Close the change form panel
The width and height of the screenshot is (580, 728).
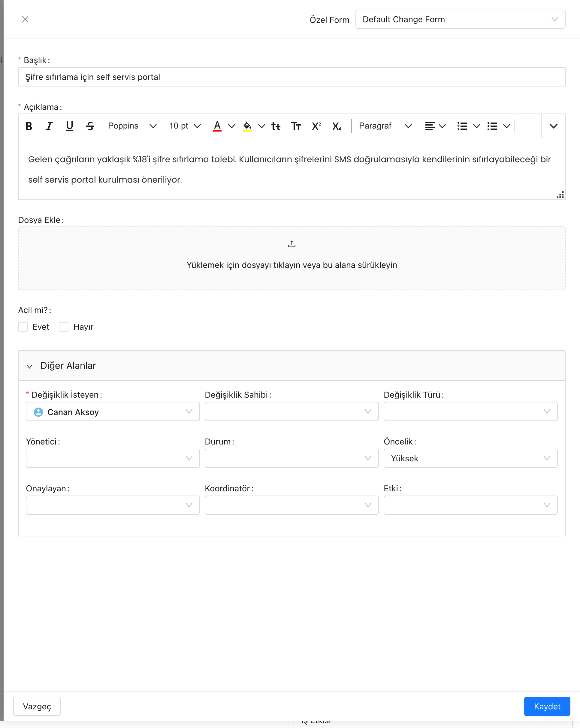coord(25,19)
